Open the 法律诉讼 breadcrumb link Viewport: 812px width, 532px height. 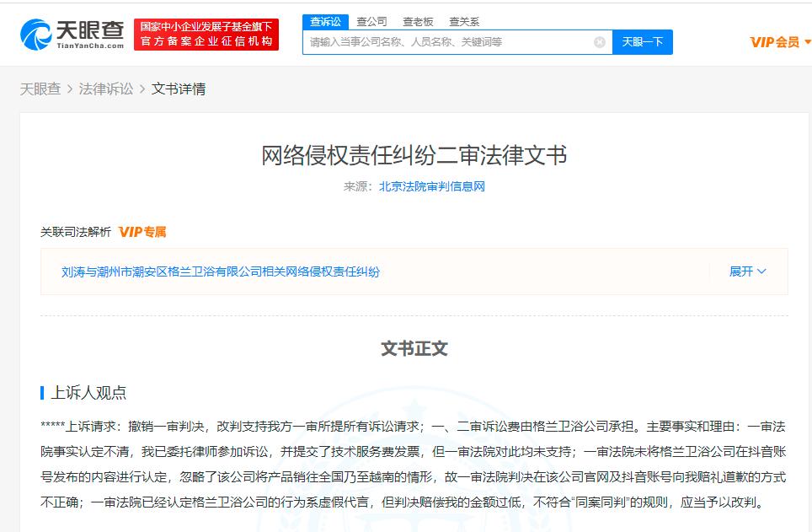105,89
